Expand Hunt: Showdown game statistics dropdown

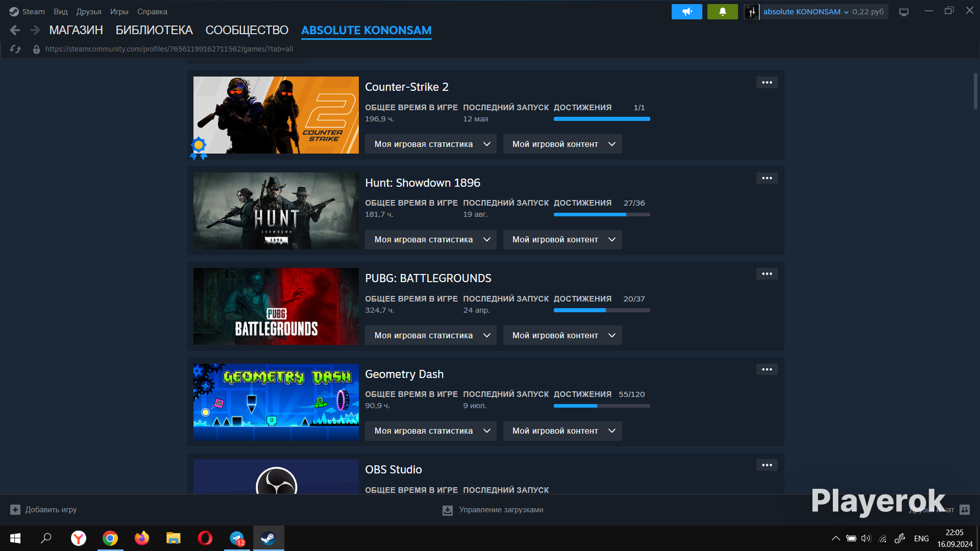pyautogui.click(x=430, y=240)
